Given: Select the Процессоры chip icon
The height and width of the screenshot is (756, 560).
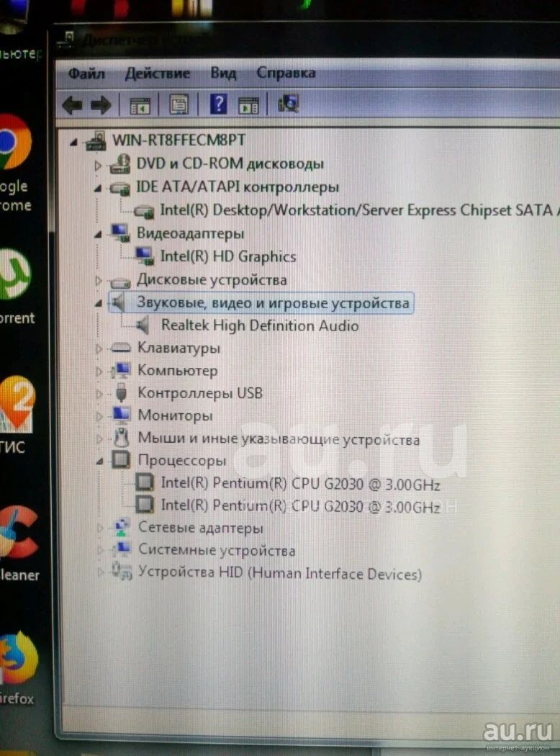Looking at the screenshot, I should click(x=121, y=459).
